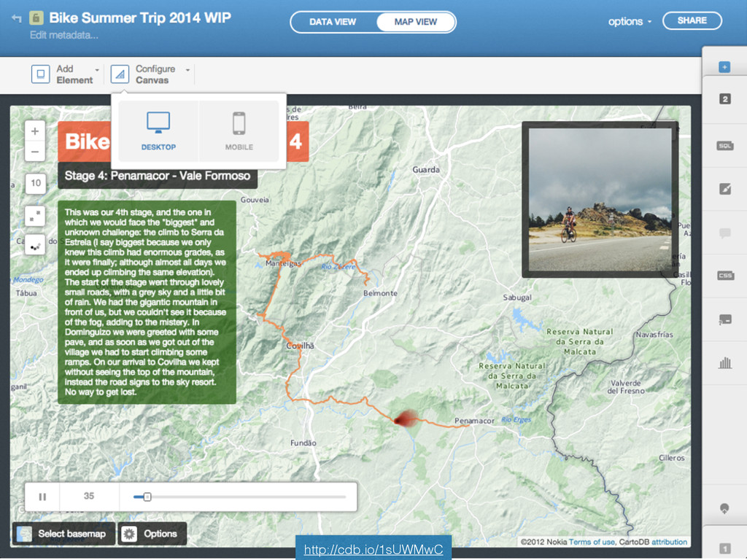Expand Configure Canvas dropdown arrow
The width and height of the screenshot is (747, 560).
click(187, 70)
